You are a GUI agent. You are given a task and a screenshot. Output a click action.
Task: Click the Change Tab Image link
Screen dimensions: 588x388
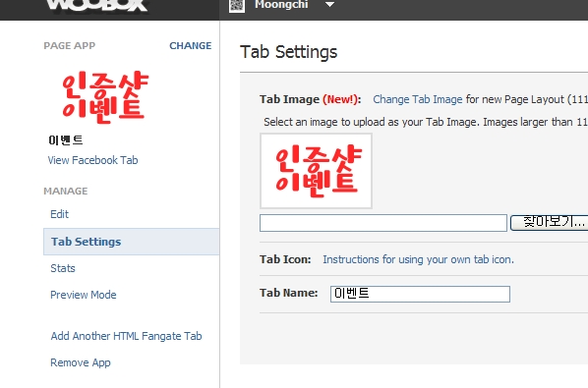click(417, 99)
